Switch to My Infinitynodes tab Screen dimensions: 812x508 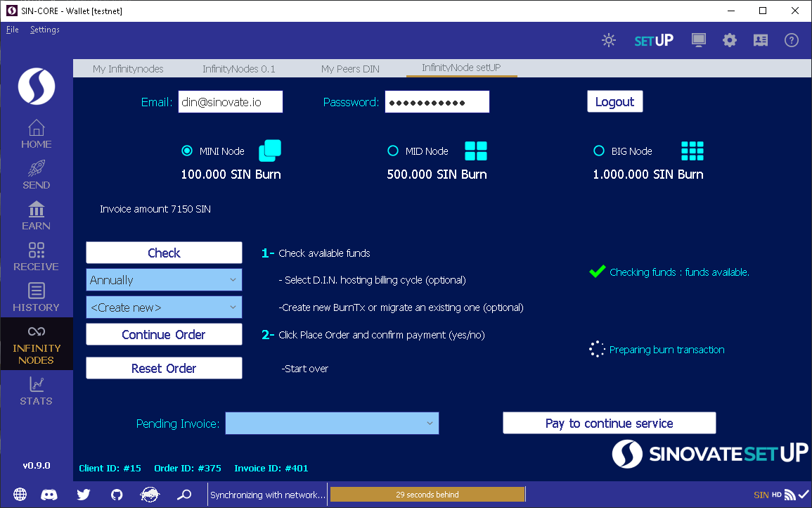pos(128,68)
